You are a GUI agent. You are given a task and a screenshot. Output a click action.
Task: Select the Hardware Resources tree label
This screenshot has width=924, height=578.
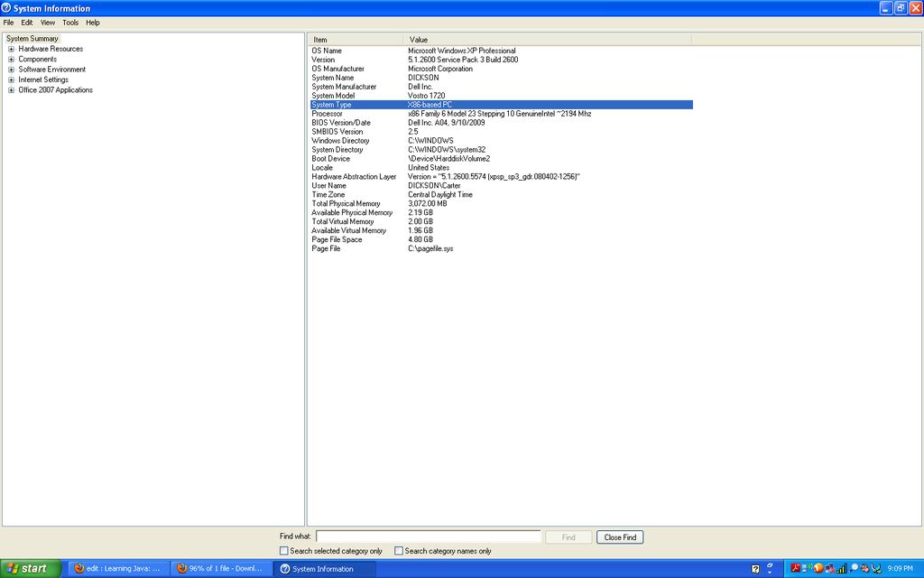(x=51, y=49)
